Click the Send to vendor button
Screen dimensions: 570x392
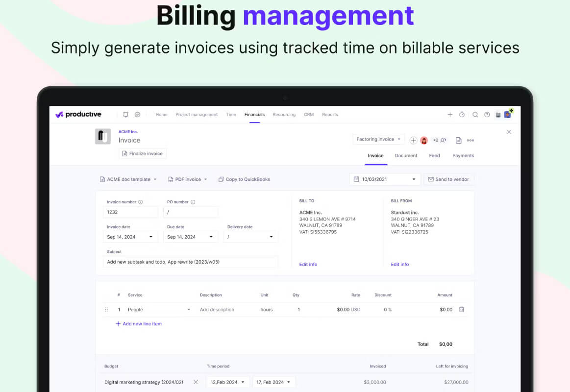[448, 179]
